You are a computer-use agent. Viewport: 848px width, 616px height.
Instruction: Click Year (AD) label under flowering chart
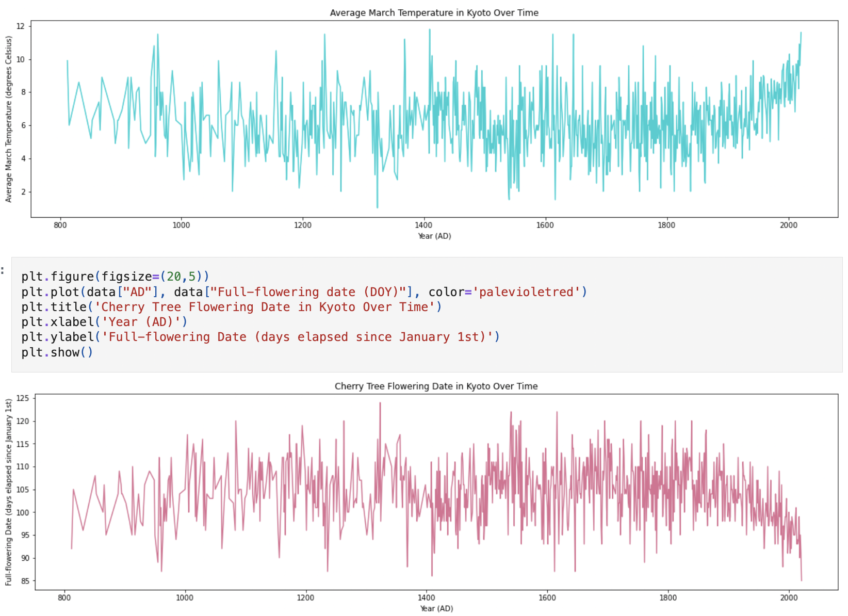tap(436, 608)
